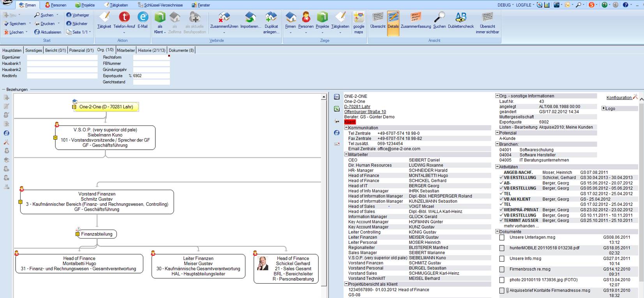
Task: Click the Offenburger Straße 10 address link
Action: coord(365,112)
